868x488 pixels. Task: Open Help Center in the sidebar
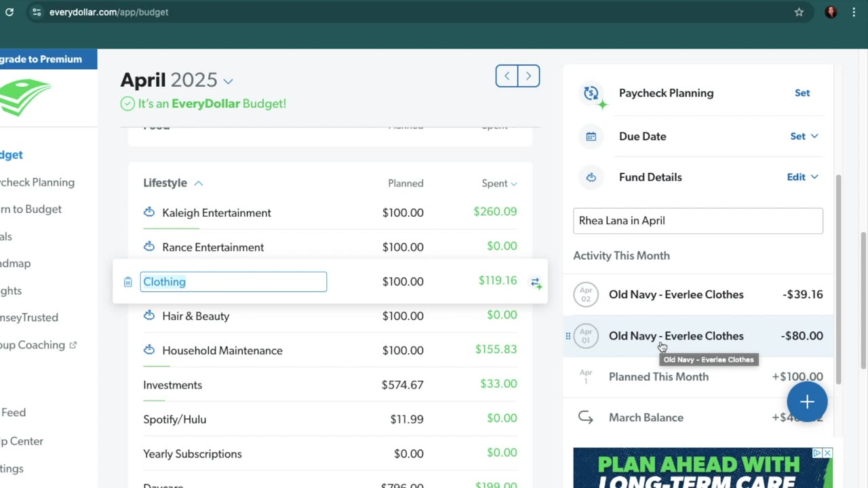coord(22,441)
